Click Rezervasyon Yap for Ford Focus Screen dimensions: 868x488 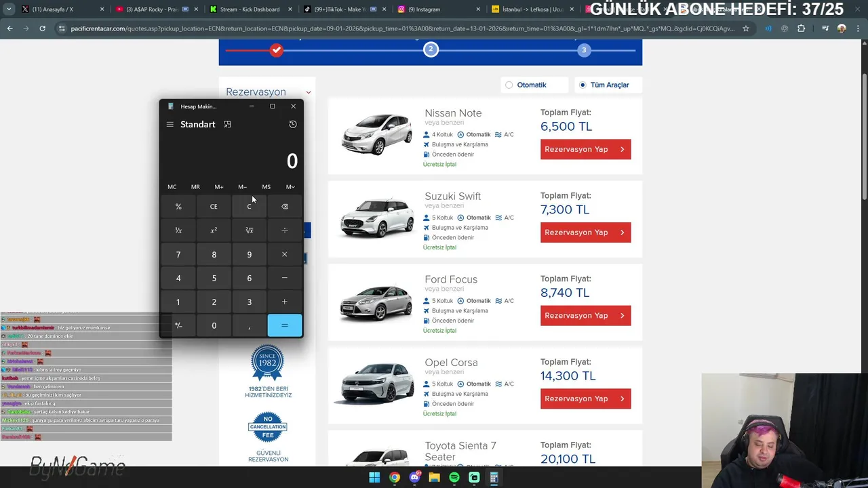coord(586,315)
